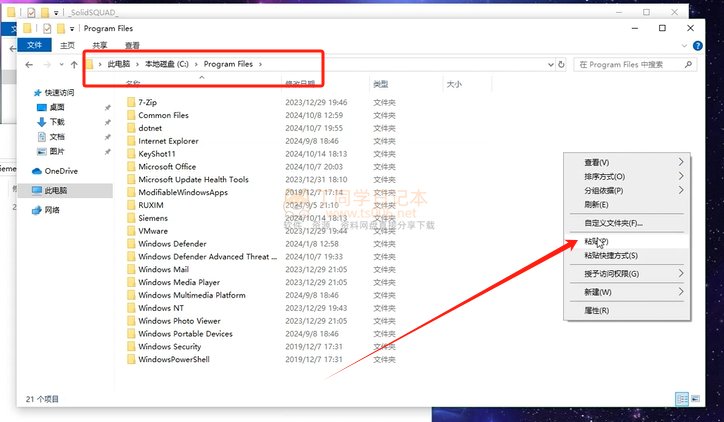Screen dimensions: 724x422
Task: Expand the recent locations dropdown arrow
Action: point(61,65)
